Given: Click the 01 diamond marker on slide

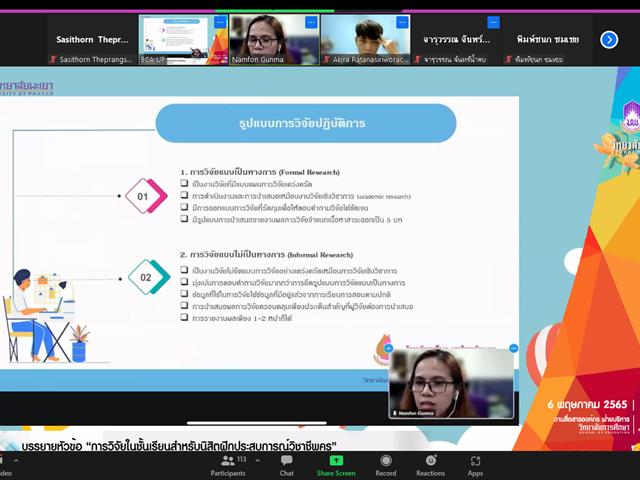Looking at the screenshot, I should (146, 196).
